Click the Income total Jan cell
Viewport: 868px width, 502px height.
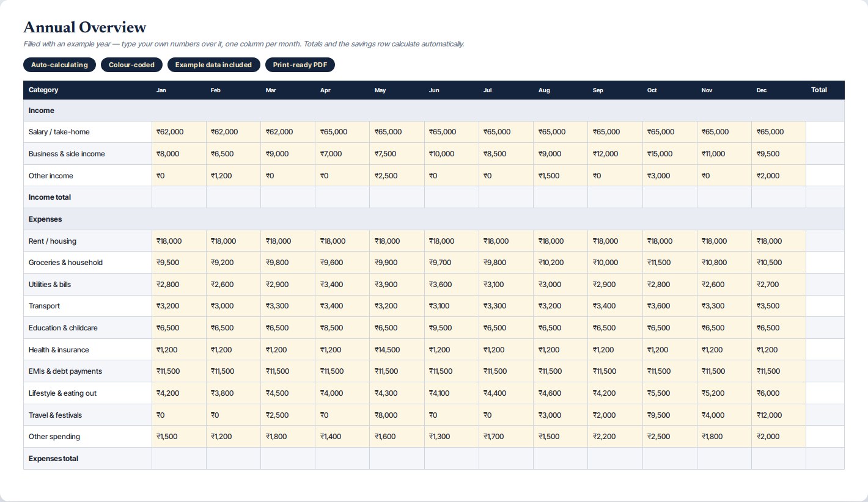click(x=179, y=197)
